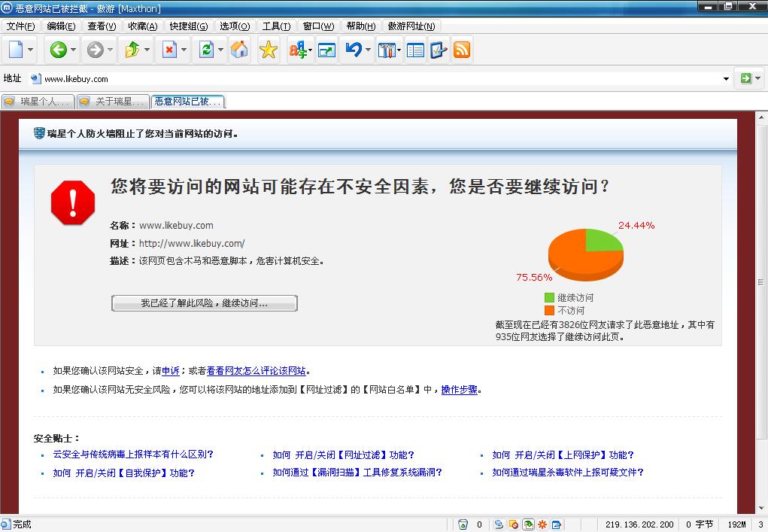This screenshot has height=532, width=768.
Task: Open the 帮助(H) menu
Action: pos(360,26)
